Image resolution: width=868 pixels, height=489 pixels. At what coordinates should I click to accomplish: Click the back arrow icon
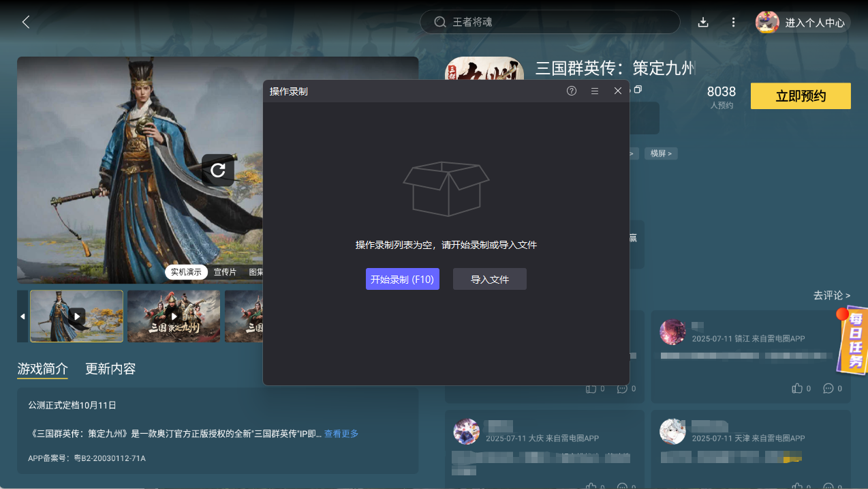click(26, 22)
